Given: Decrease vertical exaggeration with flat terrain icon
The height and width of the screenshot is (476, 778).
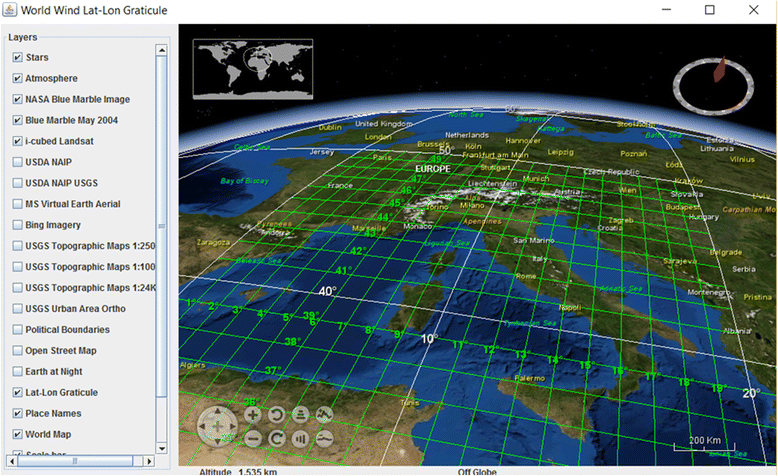Looking at the screenshot, I should (324, 438).
